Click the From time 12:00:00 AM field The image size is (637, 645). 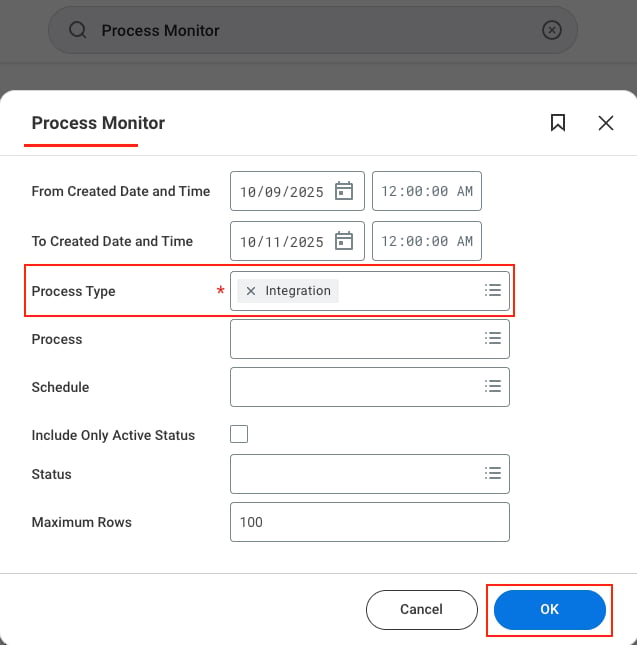point(427,191)
